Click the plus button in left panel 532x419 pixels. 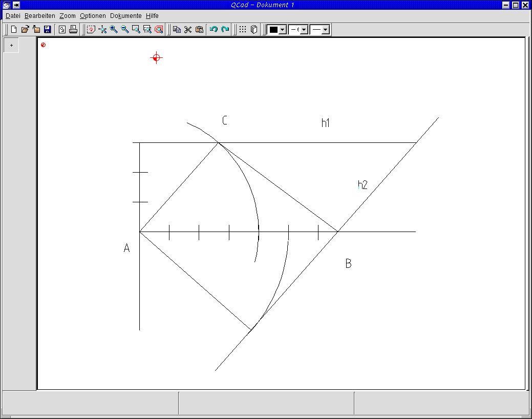pyautogui.click(x=11, y=46)
